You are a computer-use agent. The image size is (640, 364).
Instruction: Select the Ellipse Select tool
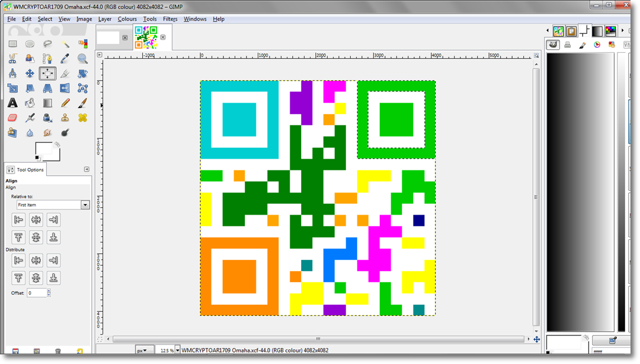[30, 44]
